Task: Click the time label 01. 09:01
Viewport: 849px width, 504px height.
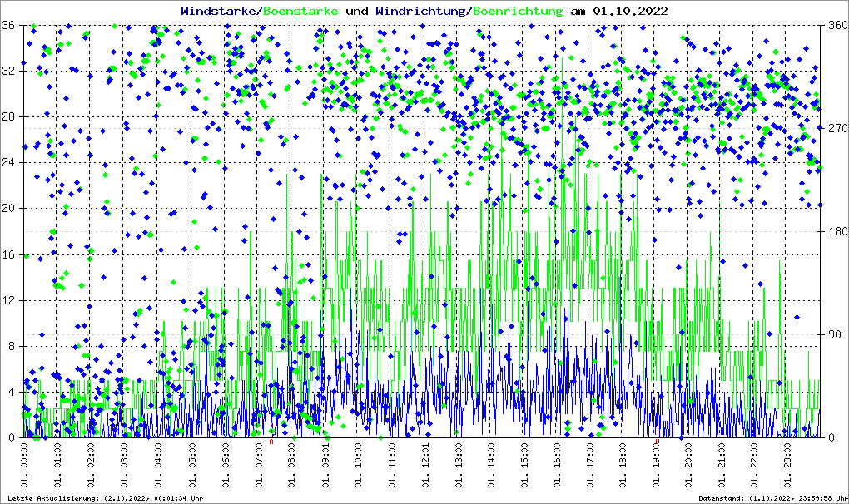Action: pyautogui.click(x=325, y=466)
